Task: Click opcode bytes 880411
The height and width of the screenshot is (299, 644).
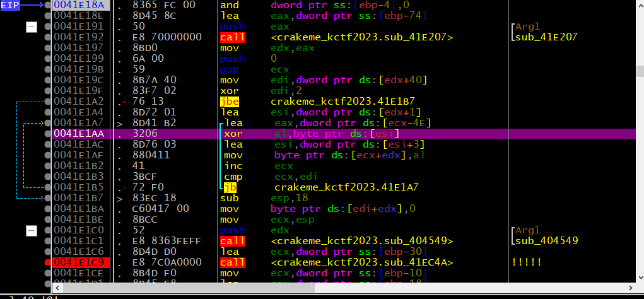Action: (x=151, y=155)
